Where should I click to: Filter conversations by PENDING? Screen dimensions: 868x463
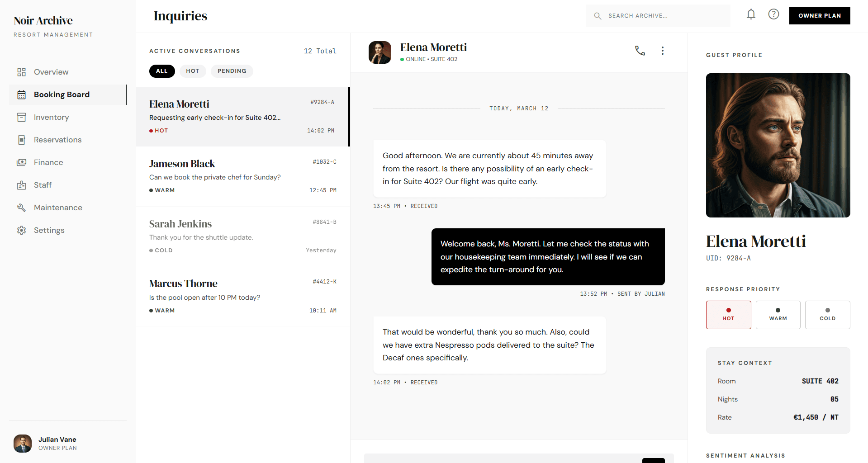click(232, 71)
